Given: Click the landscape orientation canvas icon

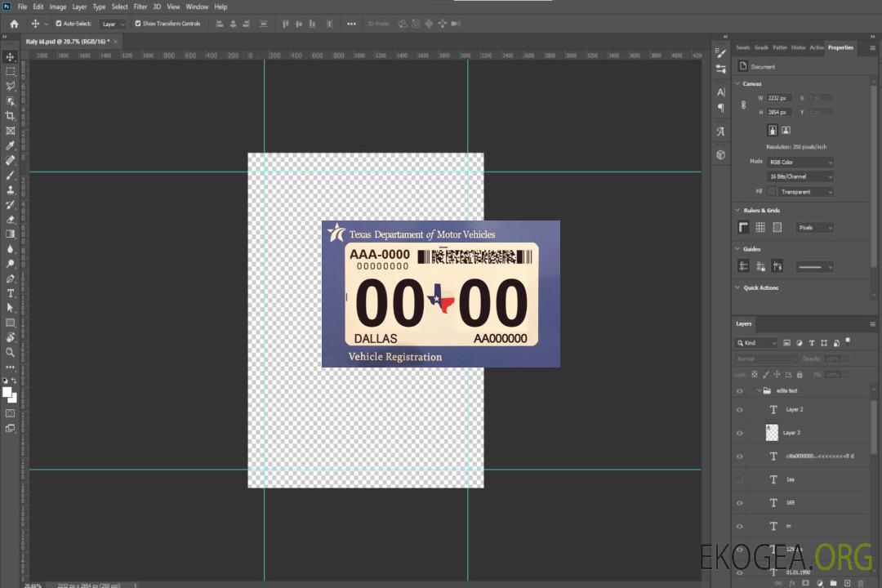Looking at the screenshot, I should (786, 130).
